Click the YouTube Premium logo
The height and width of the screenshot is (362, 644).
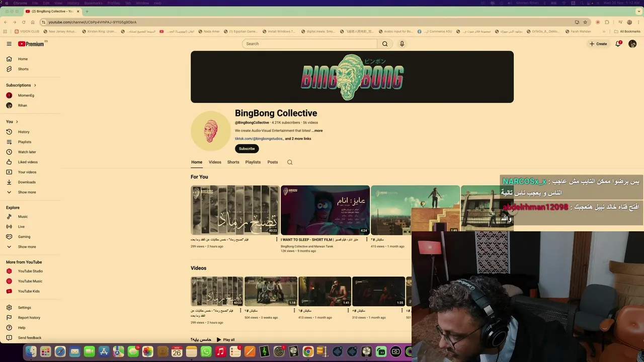[x=31, y=44]
